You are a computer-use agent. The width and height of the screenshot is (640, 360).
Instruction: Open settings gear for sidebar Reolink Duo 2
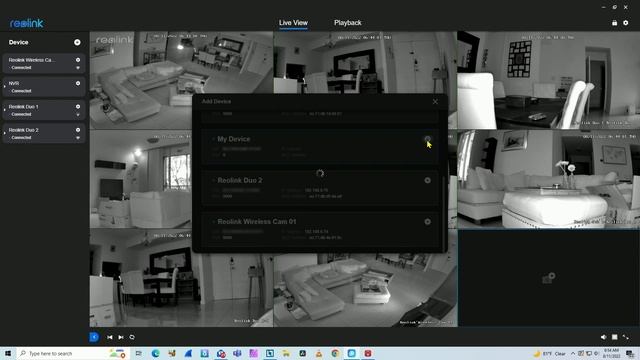tap(78, 130)
